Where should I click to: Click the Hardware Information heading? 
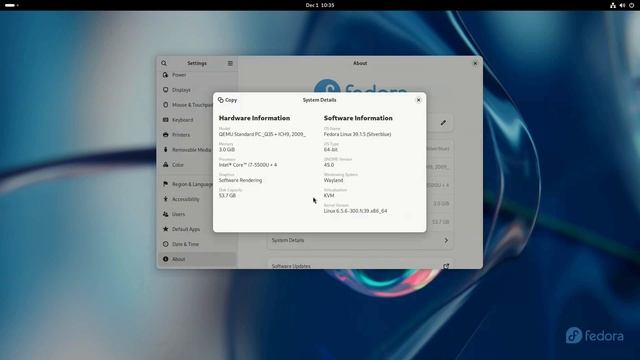click(x=254, y=118)
